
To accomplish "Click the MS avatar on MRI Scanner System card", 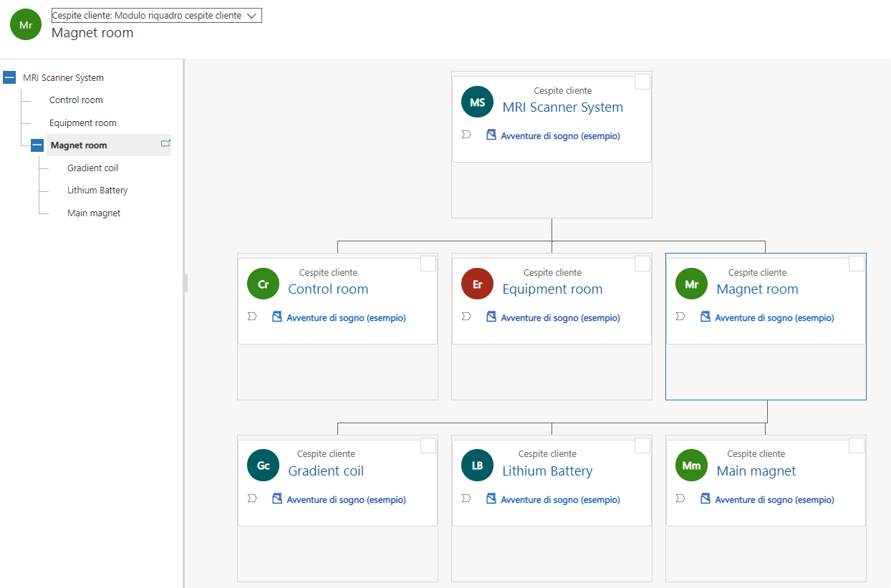I will 478,102.
